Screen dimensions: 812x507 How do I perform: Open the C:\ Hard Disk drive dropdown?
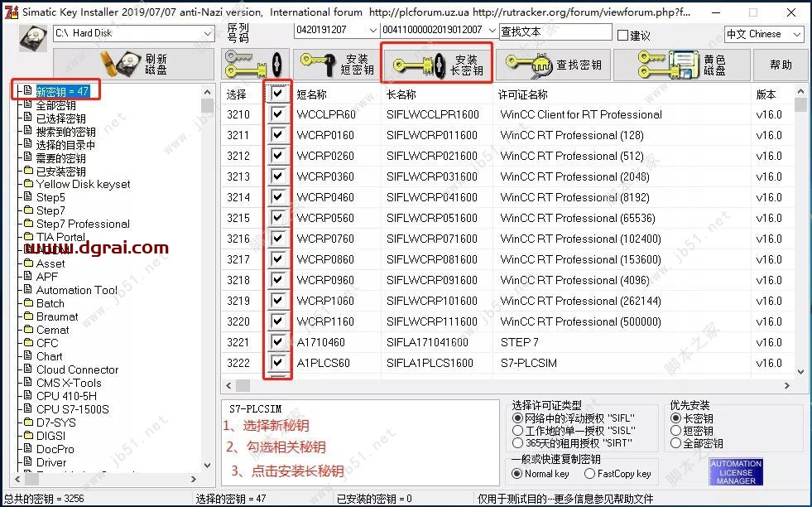(134, 33)
